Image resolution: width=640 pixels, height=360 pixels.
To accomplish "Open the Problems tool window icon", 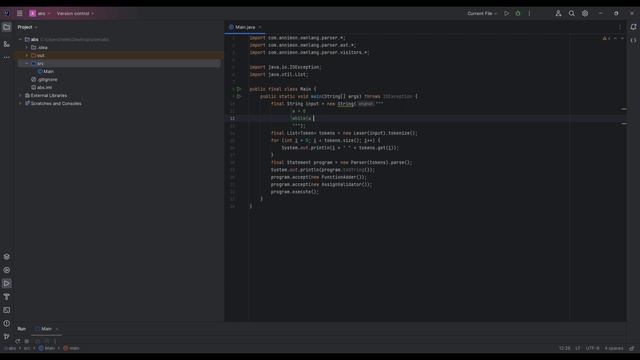I will (7, 323).
